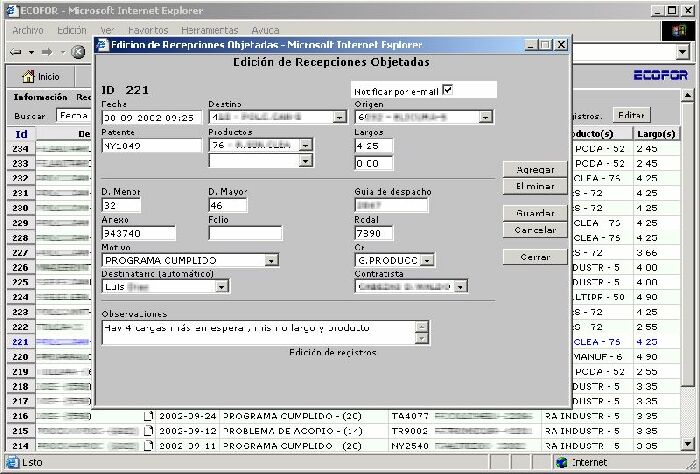Click the ECOFOR logo
700x474 pixels.
pos(660,76)
